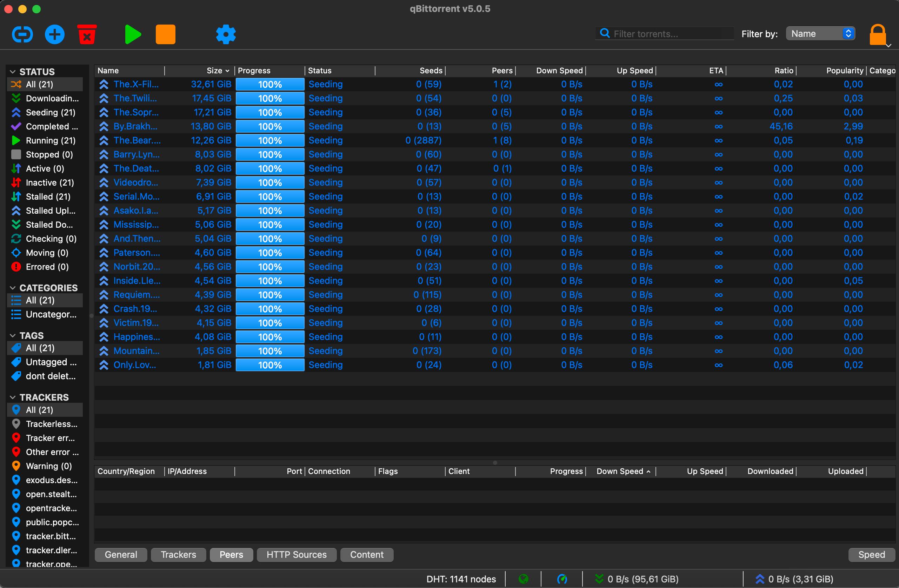
Task: Collapse the STATUS section chevron
Action: click(x=13, y=72)
